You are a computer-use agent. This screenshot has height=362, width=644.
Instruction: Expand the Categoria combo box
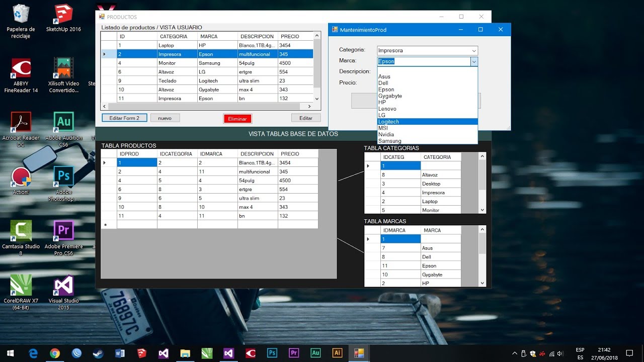click(474, 51)
